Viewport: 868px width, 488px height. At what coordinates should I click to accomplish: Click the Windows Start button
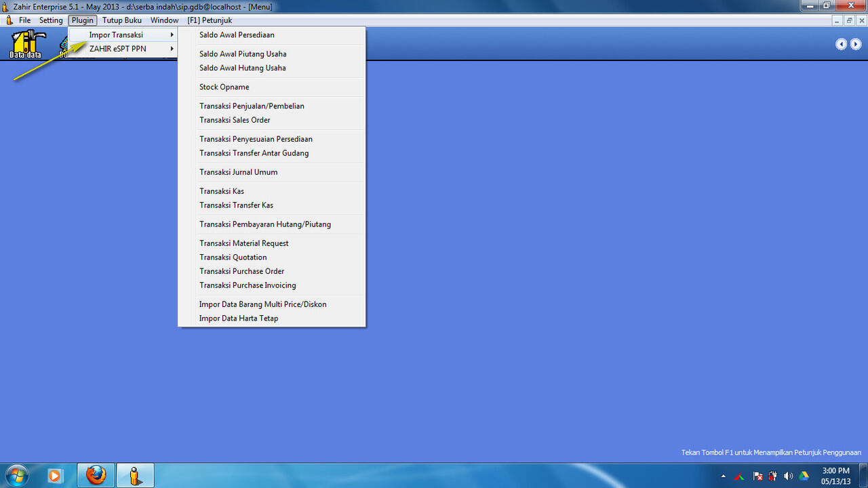point(16,475)
